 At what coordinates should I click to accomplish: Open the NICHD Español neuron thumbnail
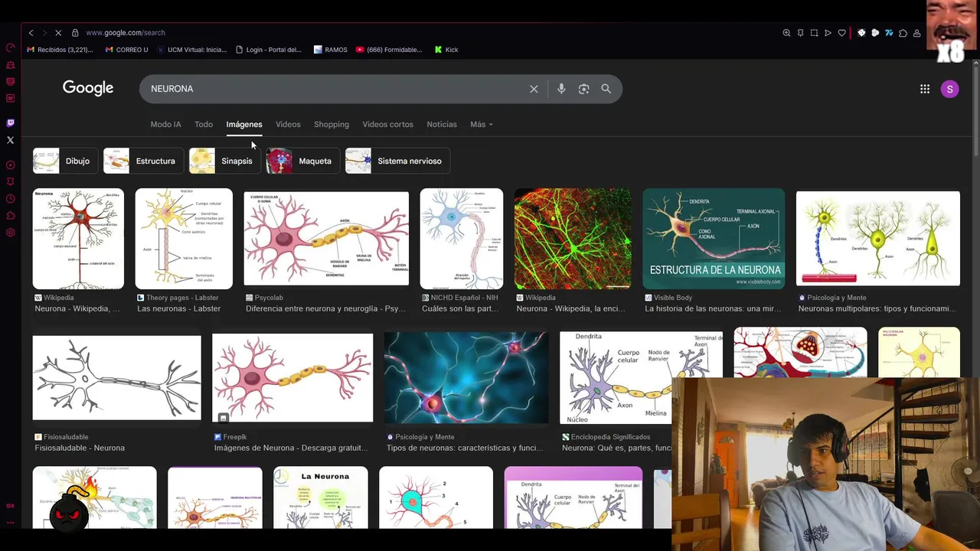(x=462, y=239)
